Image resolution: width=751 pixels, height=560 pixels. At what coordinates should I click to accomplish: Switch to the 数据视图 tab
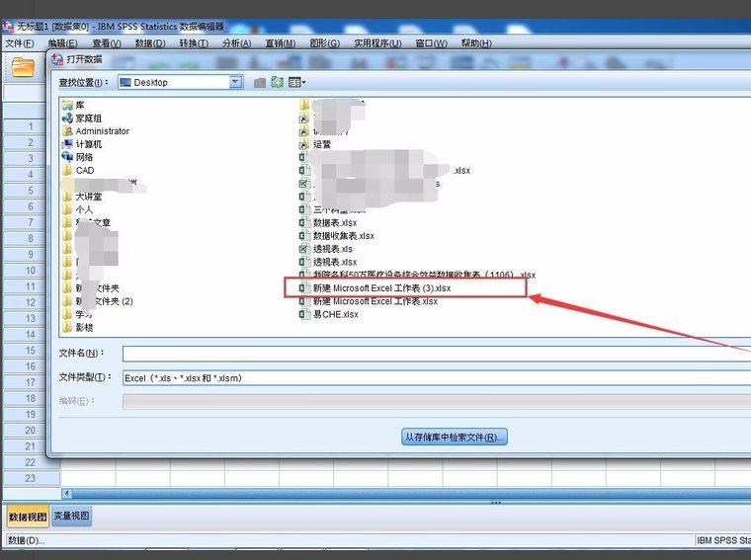(27, 516)
